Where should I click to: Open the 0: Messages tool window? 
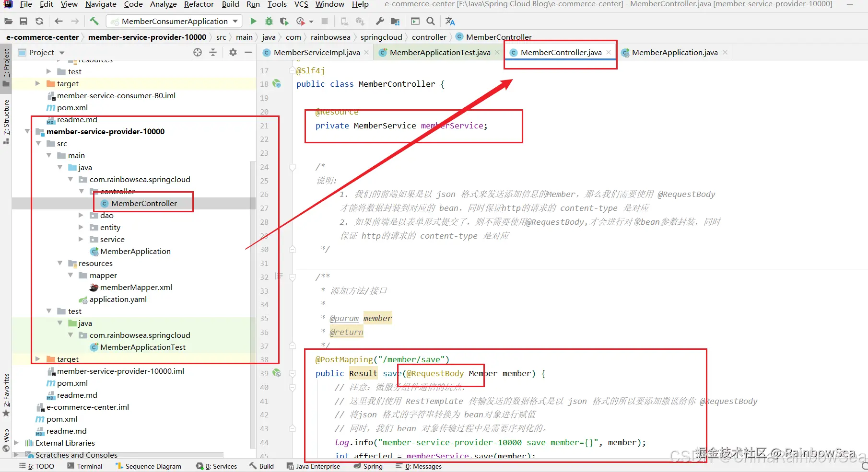(419, 466)
